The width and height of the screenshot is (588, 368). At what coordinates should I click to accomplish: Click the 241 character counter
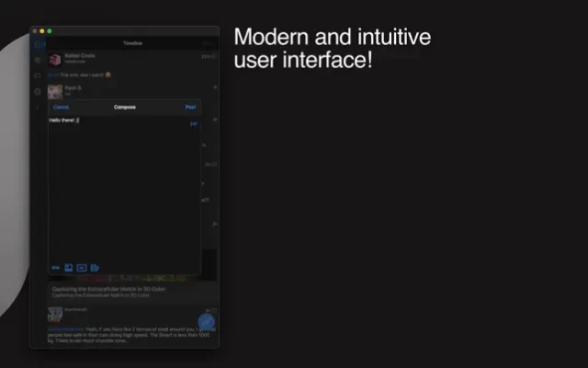[193, 123]
